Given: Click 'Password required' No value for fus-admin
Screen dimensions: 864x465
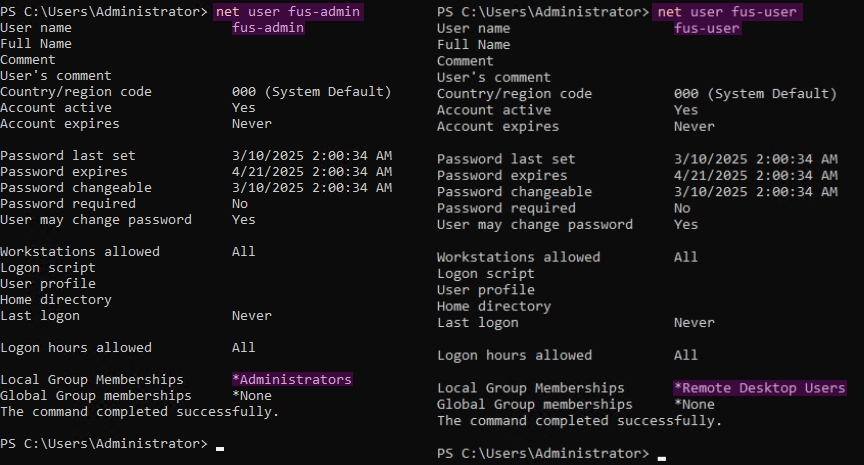Looking at the screenshot, I should pyautogui.click(x=240, y=204).
